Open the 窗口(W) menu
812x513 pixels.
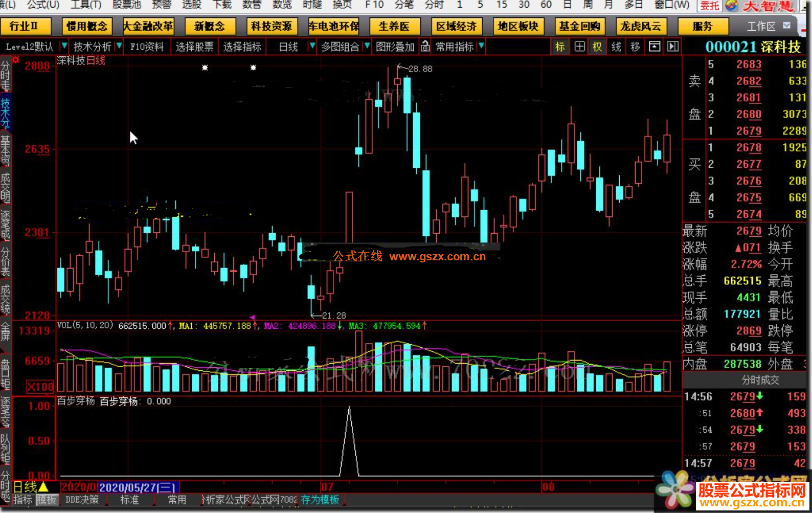coord(671,5)
